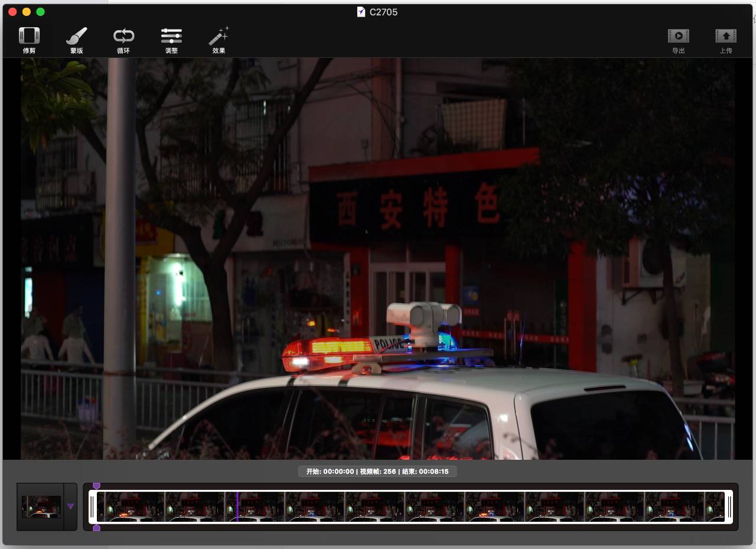This screenshot has height=549, width=756.
Task: Select the 蒙版 (Mask) brush tool
Action: [76, 40]
